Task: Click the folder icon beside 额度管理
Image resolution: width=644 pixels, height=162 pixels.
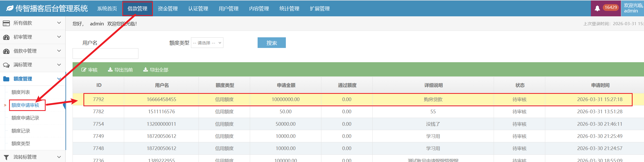Action: (x=6, y=79)
